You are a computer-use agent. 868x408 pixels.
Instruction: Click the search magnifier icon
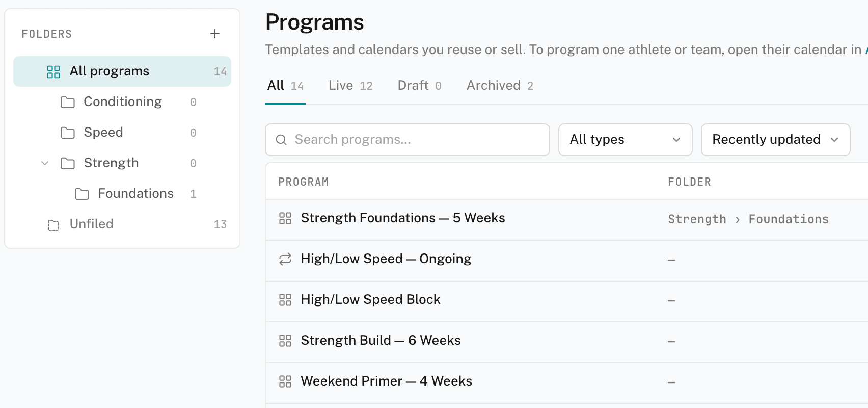[x=281, y=140]
